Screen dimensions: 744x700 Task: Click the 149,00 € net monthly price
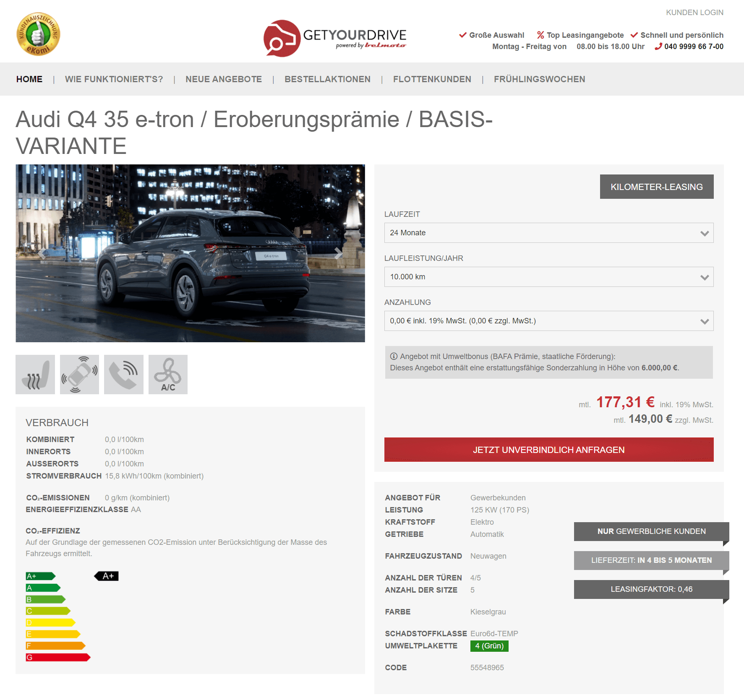pyautogui.click(x=650, y=419)
